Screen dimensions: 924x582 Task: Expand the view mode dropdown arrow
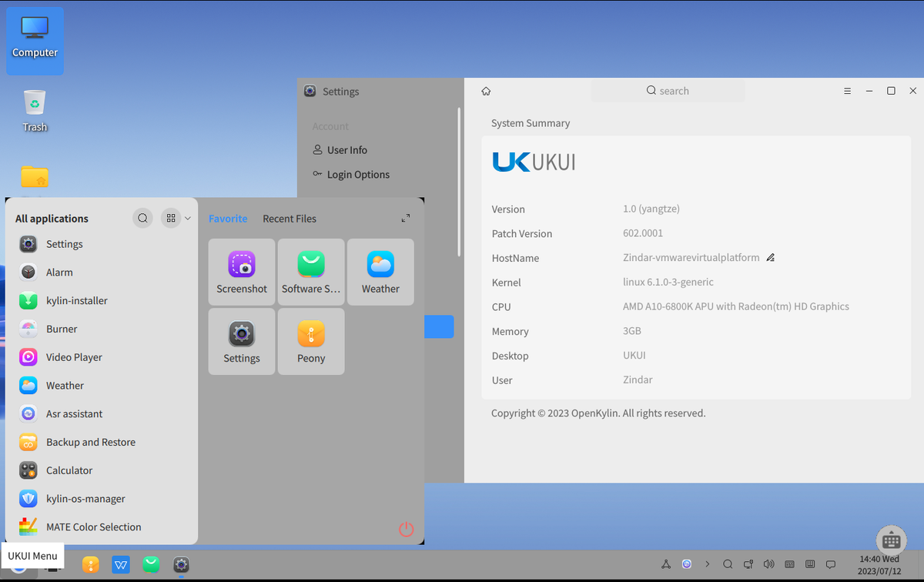click(187, 219)
